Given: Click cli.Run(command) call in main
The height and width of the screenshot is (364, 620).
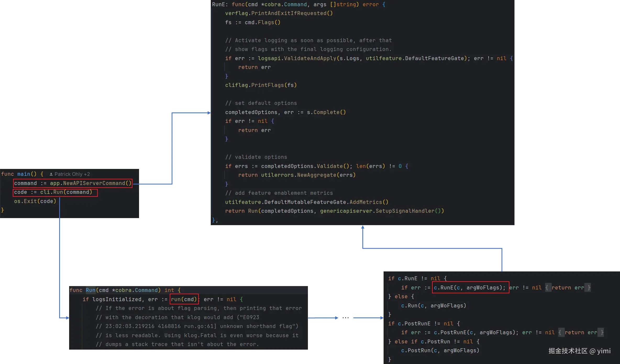Looking at the screenshot, I should tap(66, 192).
